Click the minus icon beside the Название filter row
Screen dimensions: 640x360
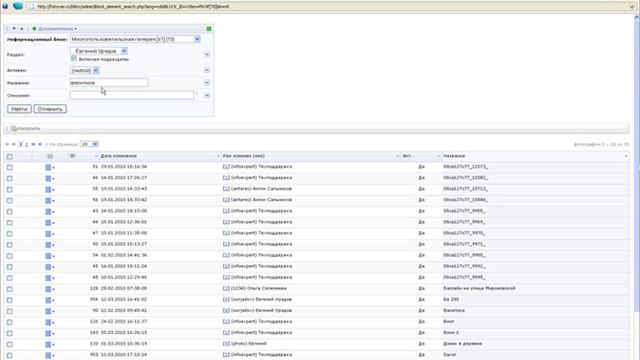[x=207, y=82]
